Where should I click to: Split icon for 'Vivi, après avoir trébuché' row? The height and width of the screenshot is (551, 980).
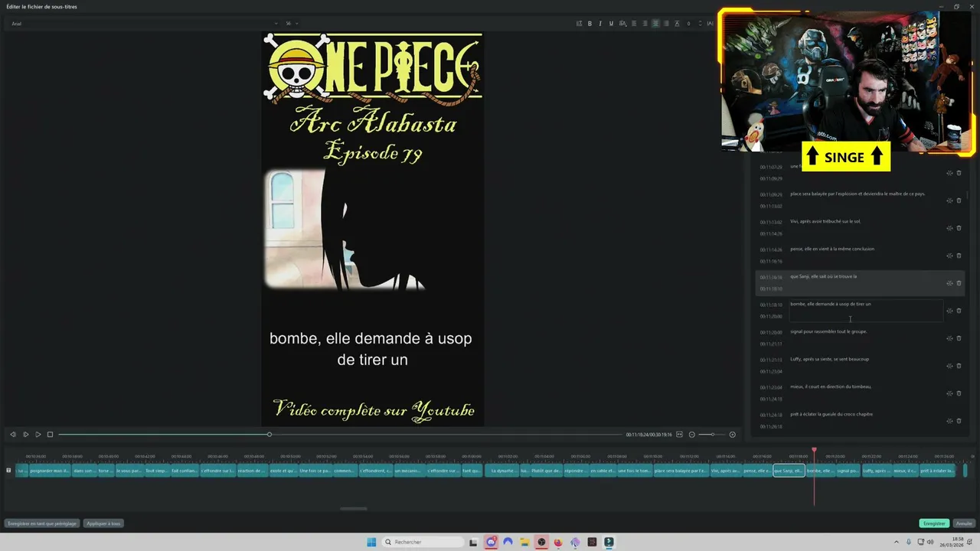[x=949, y=228]
